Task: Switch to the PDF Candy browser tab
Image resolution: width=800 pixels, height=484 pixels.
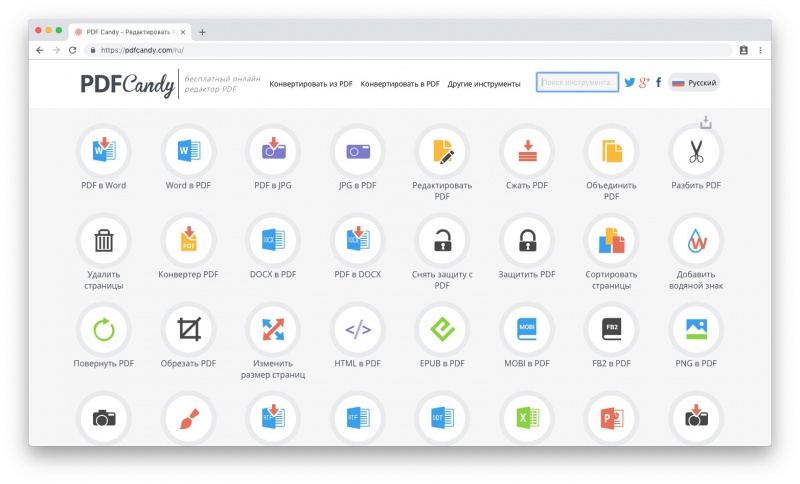Action: (130, 32)
